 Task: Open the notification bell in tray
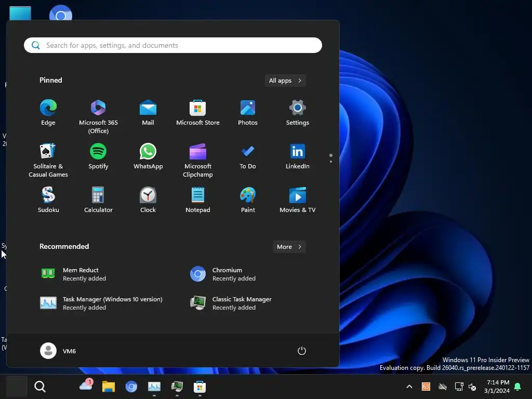518,387
